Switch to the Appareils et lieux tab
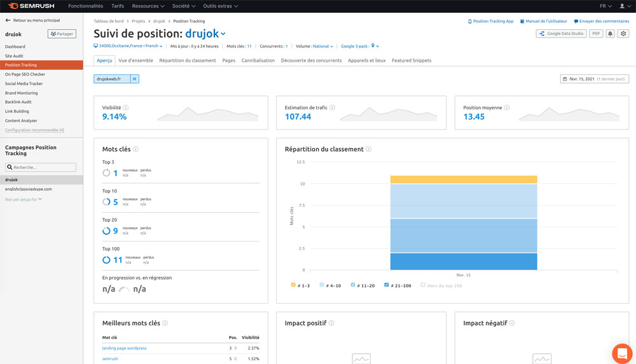Viewport: 636px width, 364px height. pos(367,60)
